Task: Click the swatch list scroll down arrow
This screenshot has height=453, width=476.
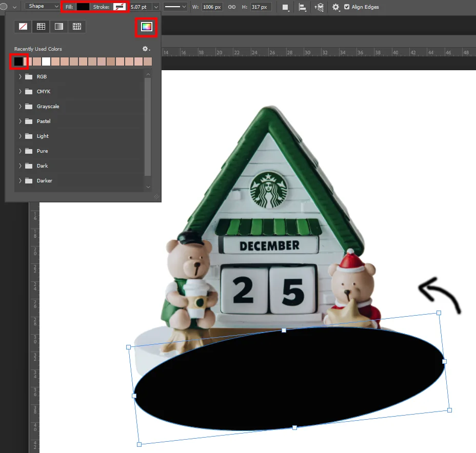Action: point(148,187)
